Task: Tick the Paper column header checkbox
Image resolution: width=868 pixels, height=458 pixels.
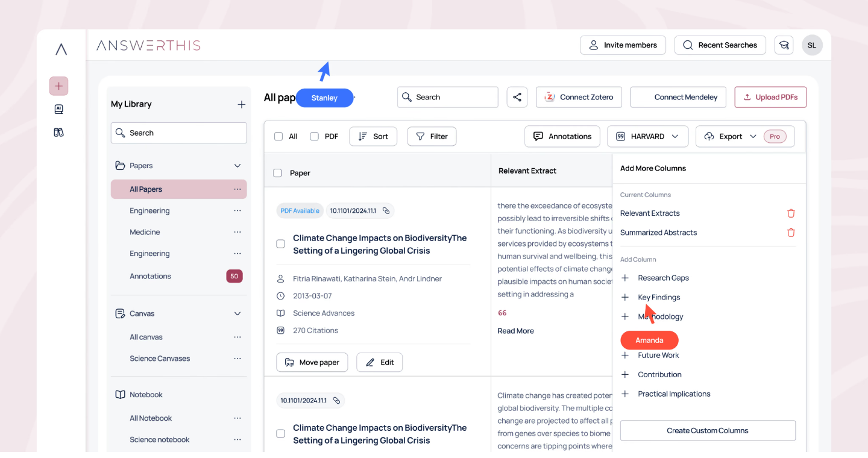Action: coord(277,173)
